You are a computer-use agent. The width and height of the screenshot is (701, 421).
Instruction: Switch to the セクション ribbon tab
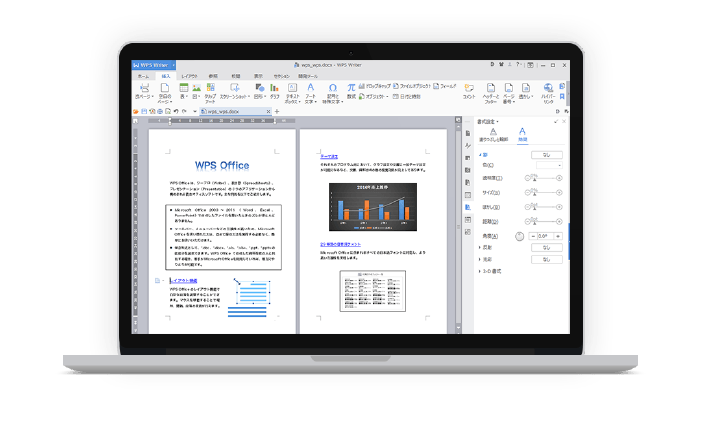[282, 76]
